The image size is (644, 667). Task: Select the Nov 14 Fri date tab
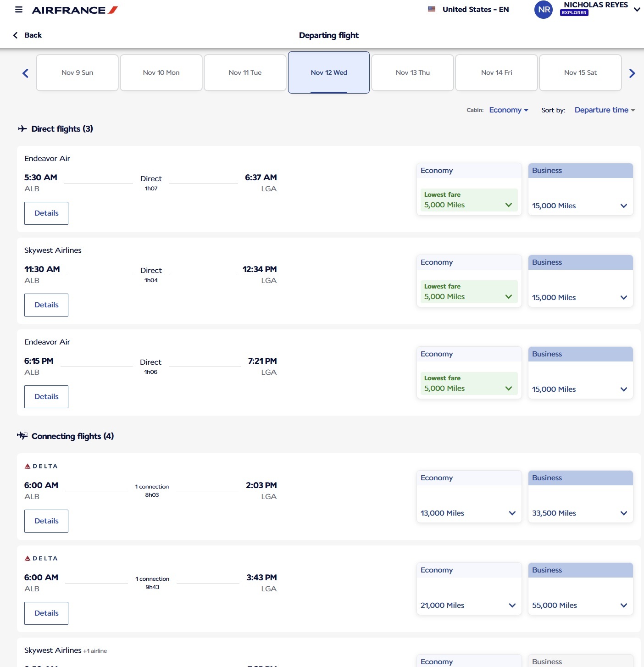[x=496, y=72]
